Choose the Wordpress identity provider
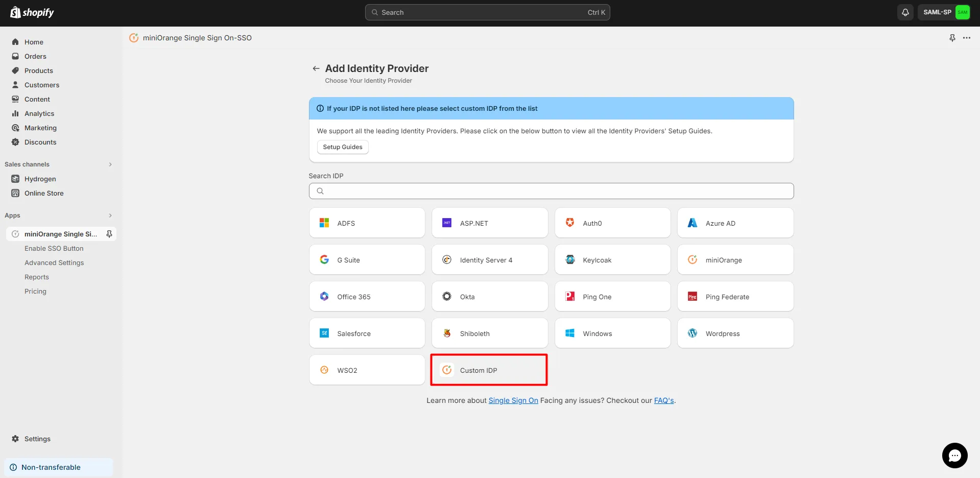 click(x=735, y=333)
